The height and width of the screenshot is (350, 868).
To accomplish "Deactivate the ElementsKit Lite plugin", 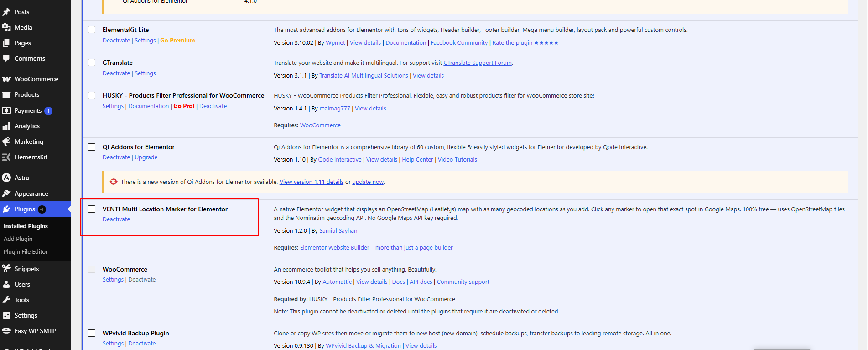I will (116, 40).
